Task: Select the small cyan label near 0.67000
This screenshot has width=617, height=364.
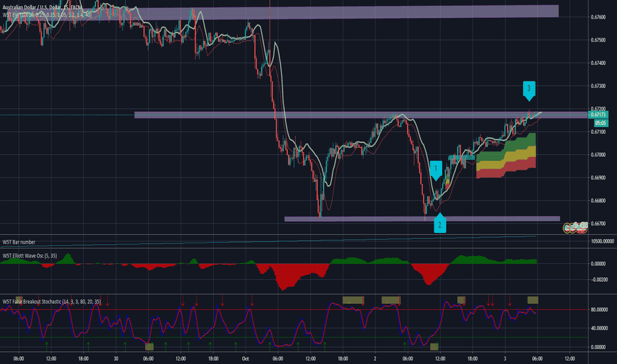Action: (x=461, y=158)
